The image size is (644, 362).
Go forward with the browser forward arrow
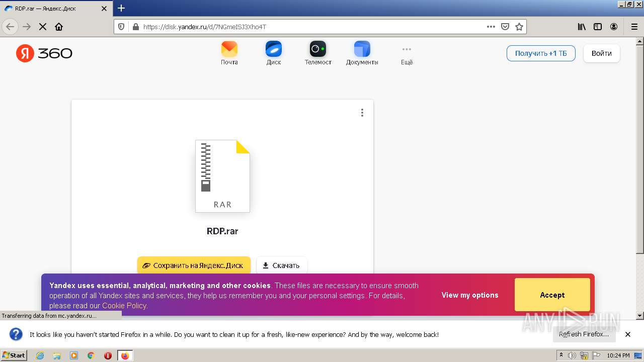click(27, 27)
